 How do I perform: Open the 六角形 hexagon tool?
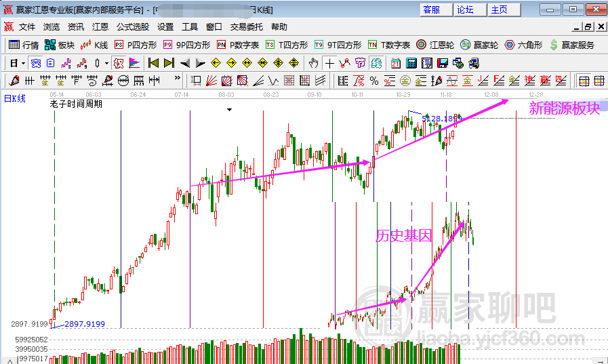(523, 45)
